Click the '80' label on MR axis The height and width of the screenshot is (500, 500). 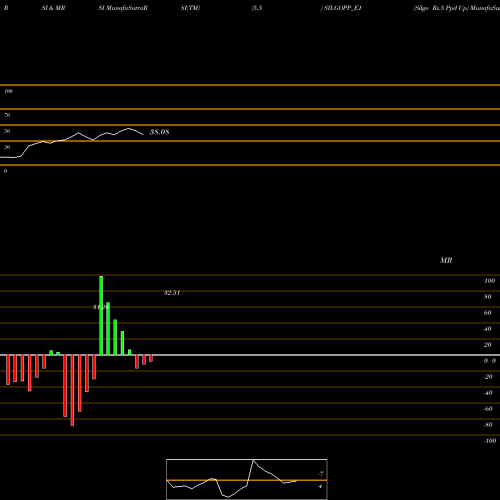[488, 297]
